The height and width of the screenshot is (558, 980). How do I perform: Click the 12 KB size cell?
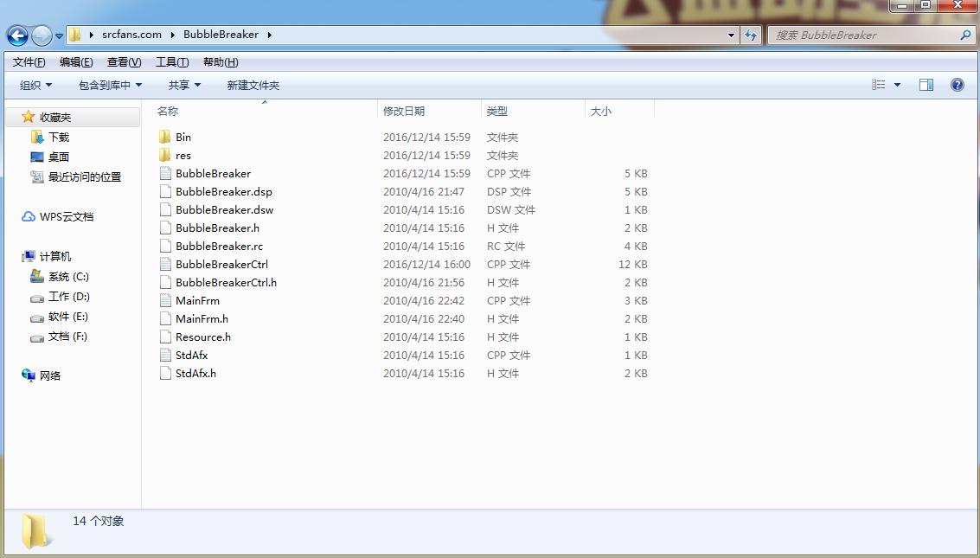point(632,265)
